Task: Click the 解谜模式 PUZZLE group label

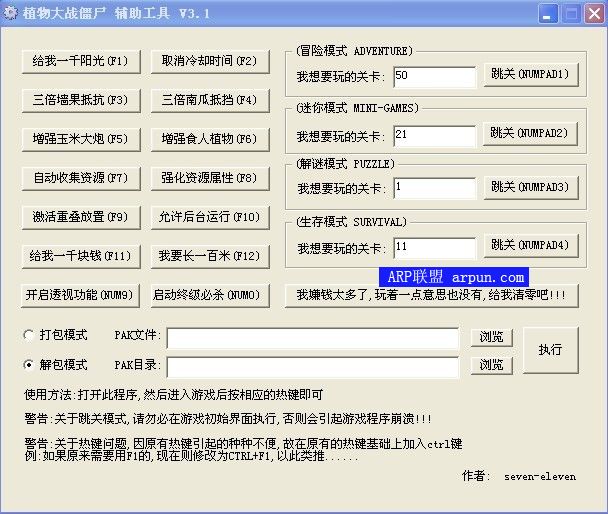Action: pos(345,164)
